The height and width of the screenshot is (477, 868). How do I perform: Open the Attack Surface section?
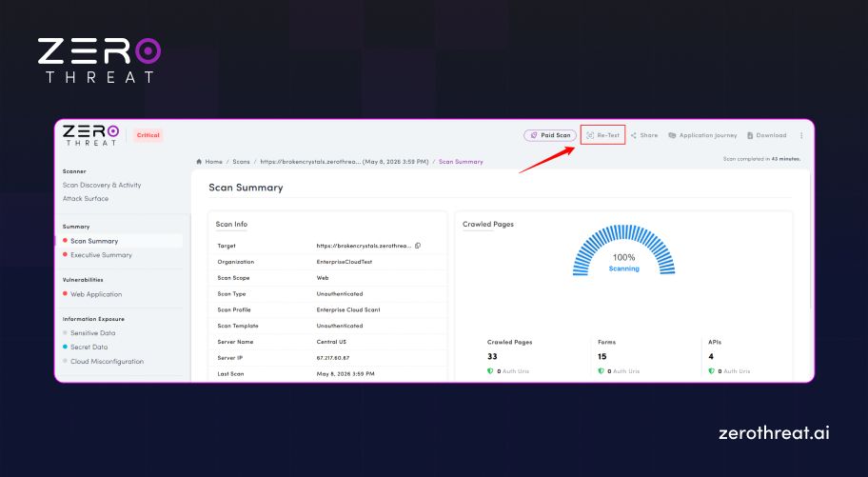pyautogui.click(x=86, y=198)
